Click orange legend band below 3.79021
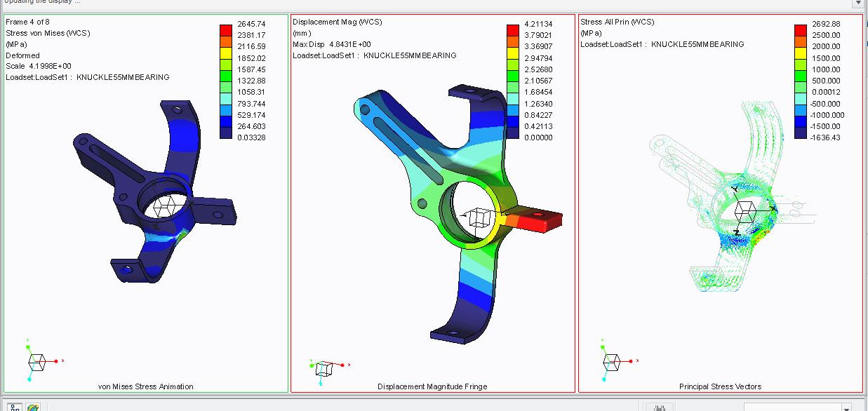Viewport: 868px width, 411px height. (x=513, y=41)
